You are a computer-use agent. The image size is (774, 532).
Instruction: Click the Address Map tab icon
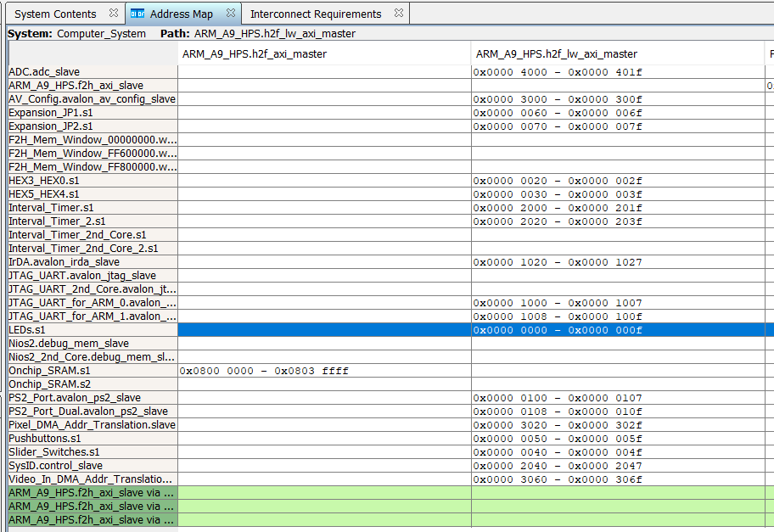137,14
